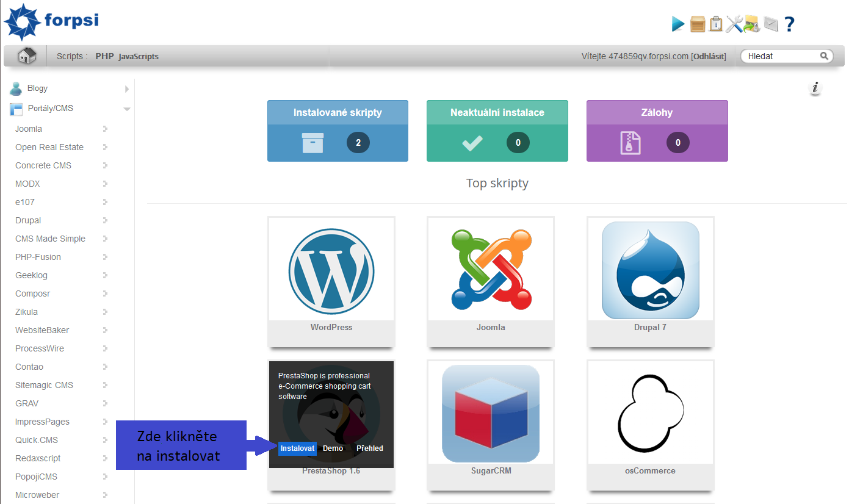
Task: Open the Instalované skripty panel header
Action: [338, 113]
